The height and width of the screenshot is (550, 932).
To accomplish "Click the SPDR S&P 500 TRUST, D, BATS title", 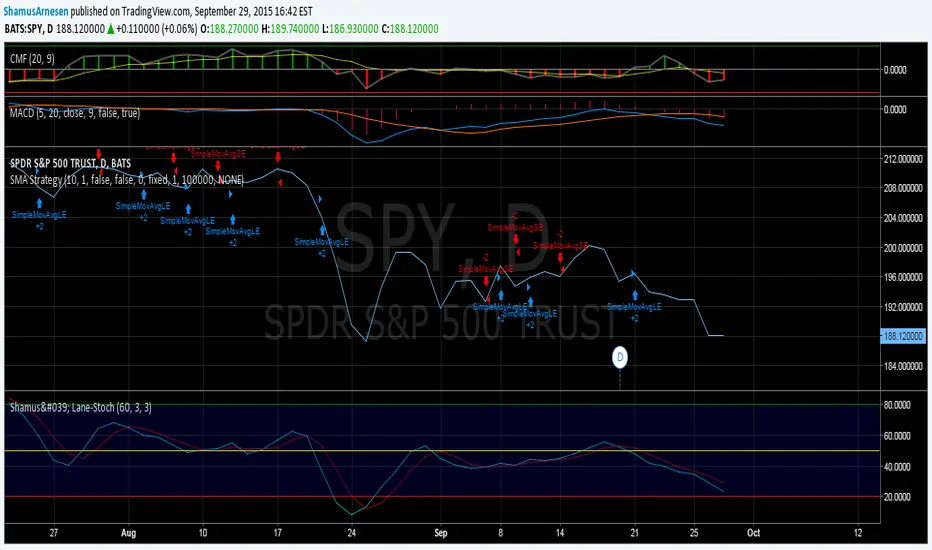I will (x=70, y=163).
